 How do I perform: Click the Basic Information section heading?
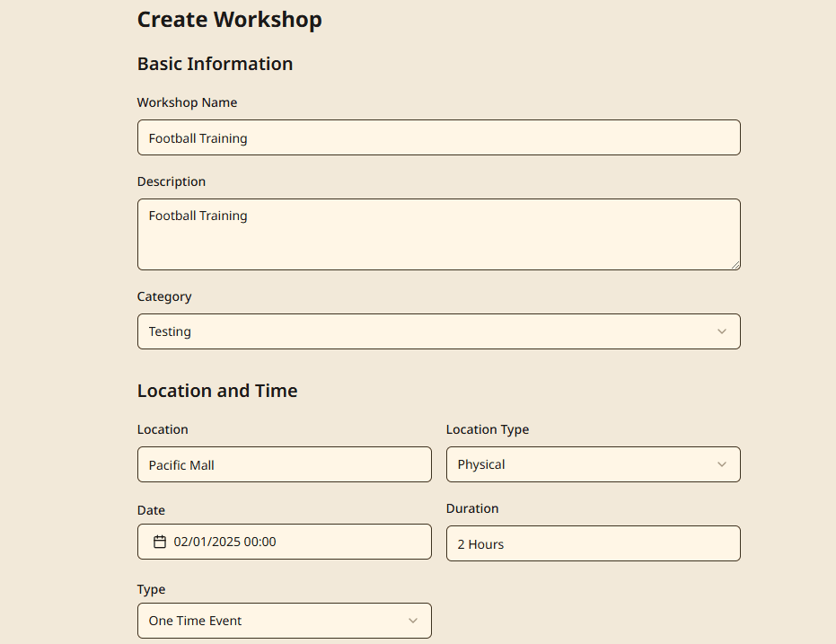tap(215, 64)
